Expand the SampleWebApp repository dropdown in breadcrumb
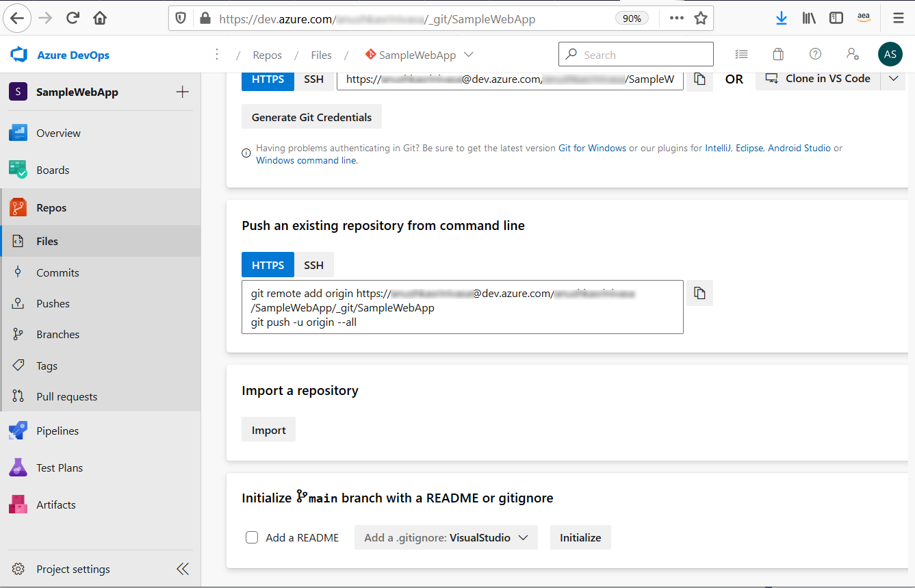 pyautogui.click(x=469, y=55)
